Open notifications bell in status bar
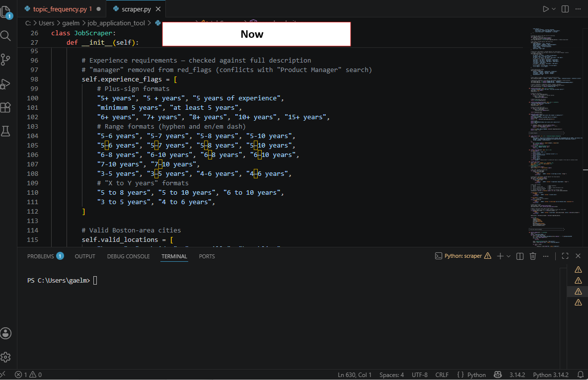Image resolution: width=588 pixels, height=380 pixels. click(x=580, y=375)
